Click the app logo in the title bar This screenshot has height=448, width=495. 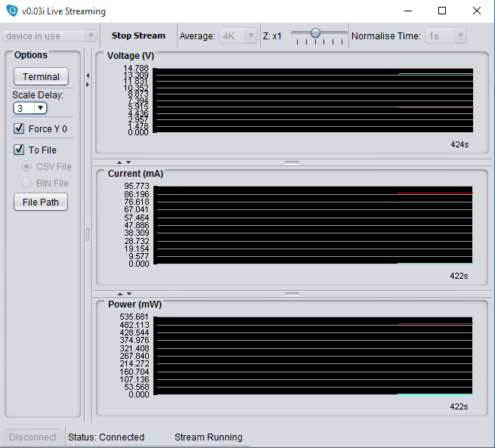tap(11, 11)
